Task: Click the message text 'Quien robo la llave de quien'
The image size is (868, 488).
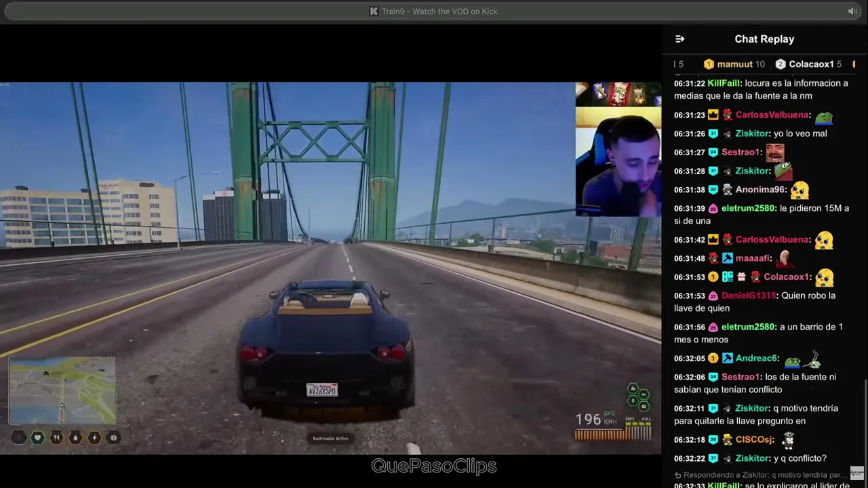Action: (755, 302)
